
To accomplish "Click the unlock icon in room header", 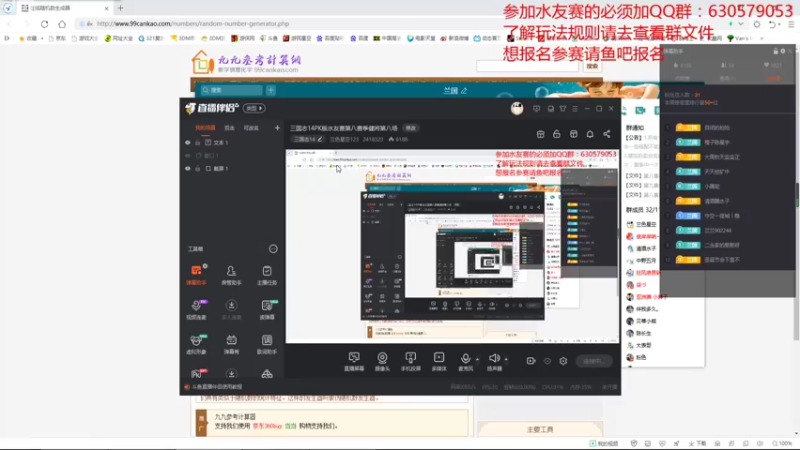I will click(557, 134).
